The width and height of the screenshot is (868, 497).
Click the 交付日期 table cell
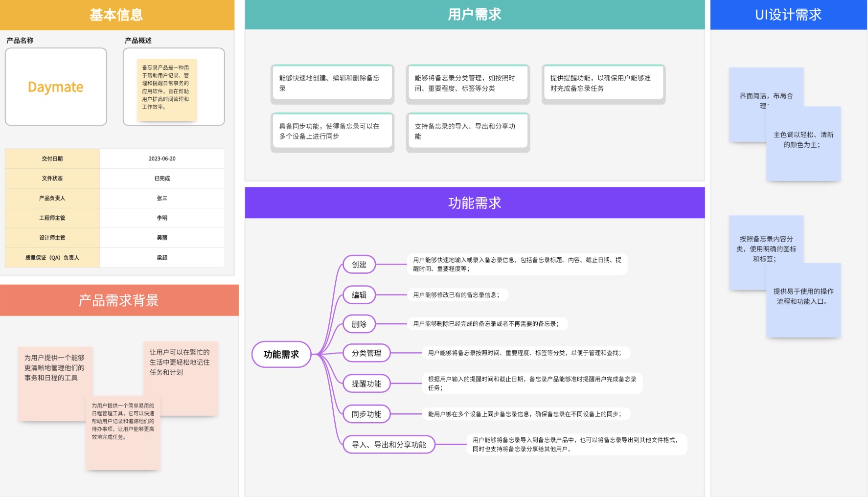tap(52, 158)
